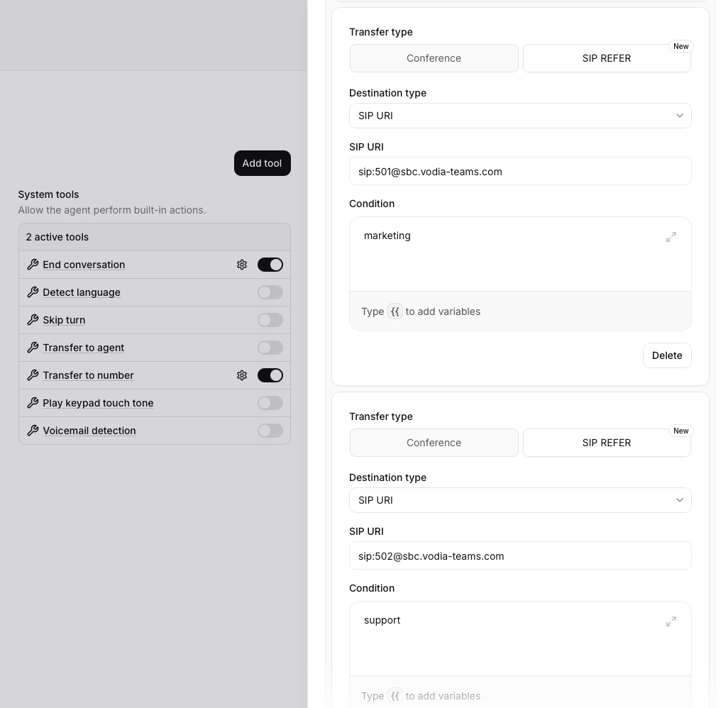Click the sip:501 SIP URI input field
The image size is (728, 708).
[x=520, y=171]
